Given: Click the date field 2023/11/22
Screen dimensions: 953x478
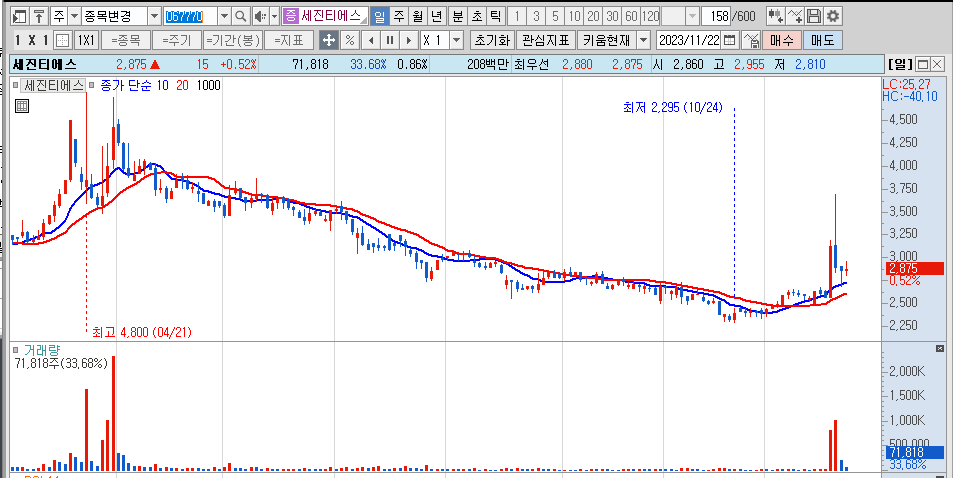Looking at the screenshot, I should pos(690,41).
